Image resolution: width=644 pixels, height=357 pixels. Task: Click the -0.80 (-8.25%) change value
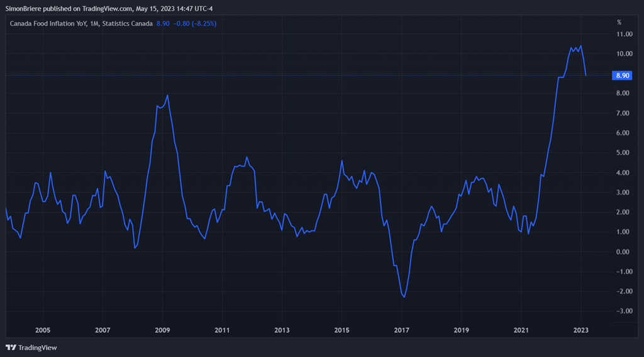(x=195, y=23)
